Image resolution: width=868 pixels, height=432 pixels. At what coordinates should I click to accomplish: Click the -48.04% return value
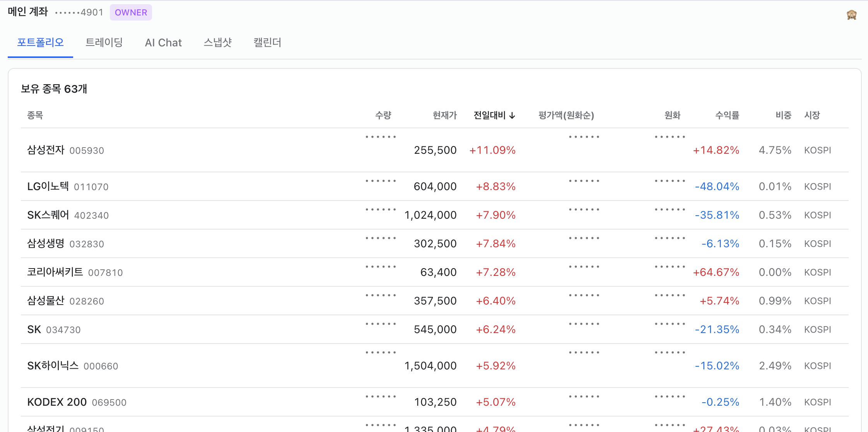tap(717, 186)
